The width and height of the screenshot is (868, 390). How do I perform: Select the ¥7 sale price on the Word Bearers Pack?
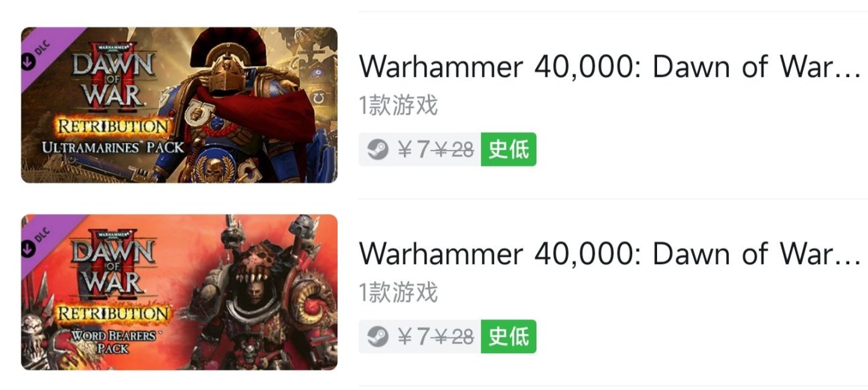click(x=412, y=337)
